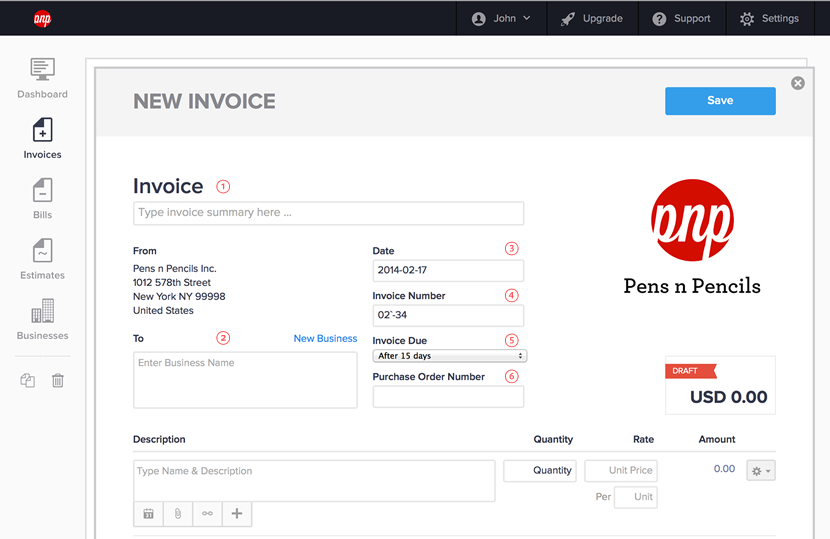830x539 pixels.
Task: Open the line item gear dropdown
Action: click(761, 471)
